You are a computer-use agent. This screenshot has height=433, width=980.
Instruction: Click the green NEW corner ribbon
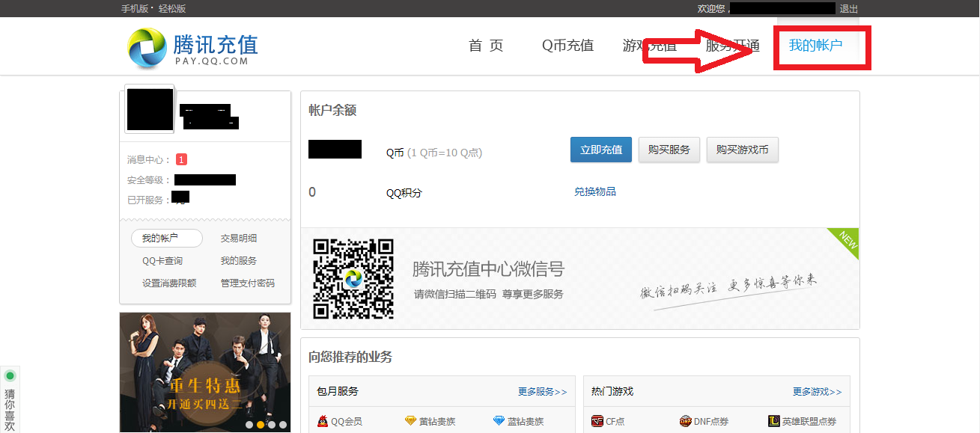(845, 242)
